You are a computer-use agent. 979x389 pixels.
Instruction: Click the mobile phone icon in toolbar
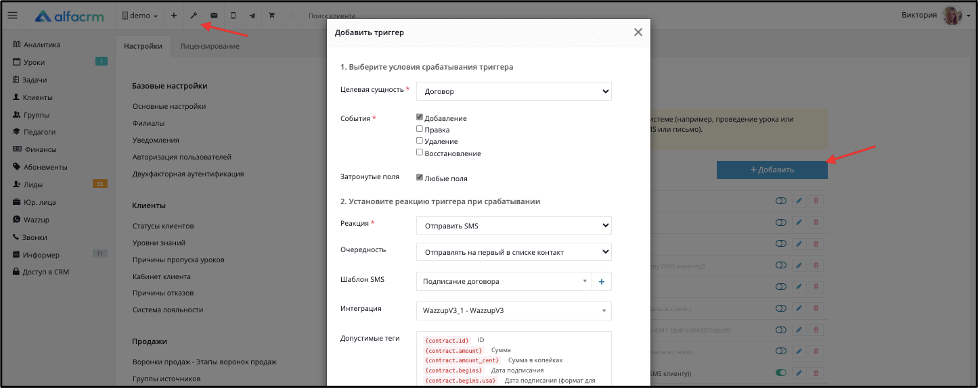(233, 16)
